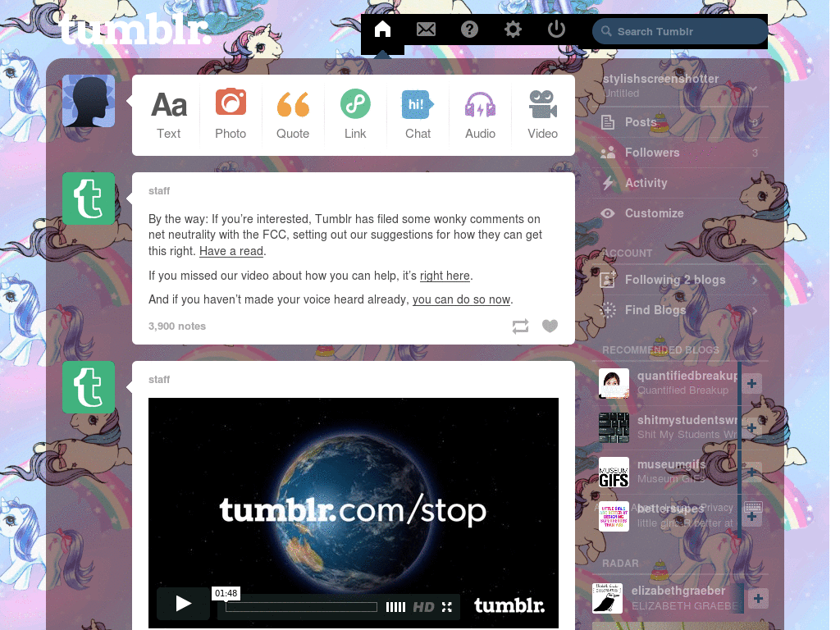The image size is (840, 630).
Task: Open Following 2 blogs
Action: pos(680,280)
